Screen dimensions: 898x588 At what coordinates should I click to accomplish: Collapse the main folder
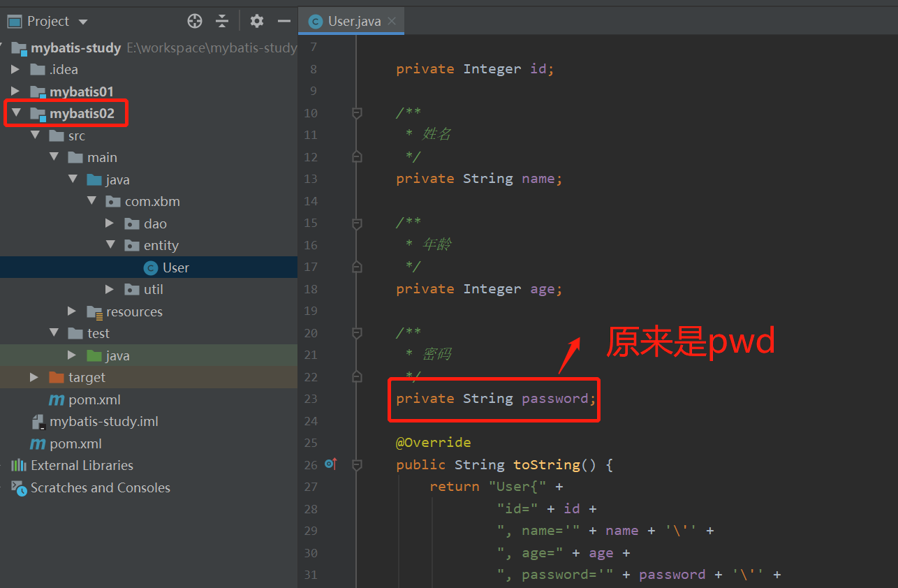(54, 157)
